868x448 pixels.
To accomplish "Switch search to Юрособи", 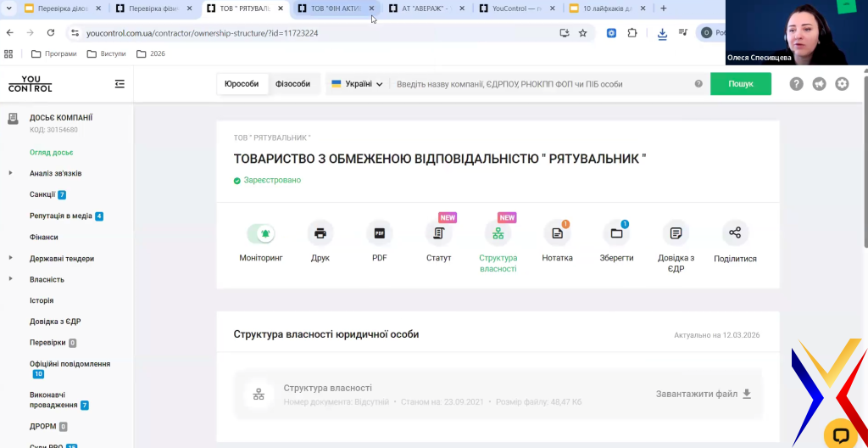I will [x=242, y=84].
